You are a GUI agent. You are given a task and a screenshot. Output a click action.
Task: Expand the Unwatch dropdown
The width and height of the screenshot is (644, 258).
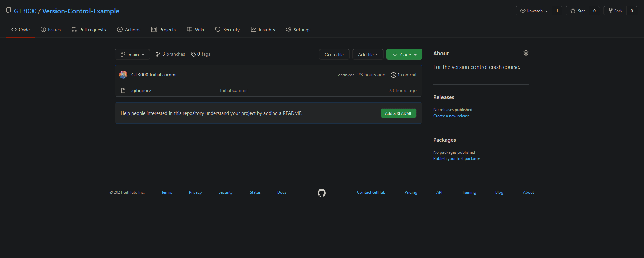[534, 11]
